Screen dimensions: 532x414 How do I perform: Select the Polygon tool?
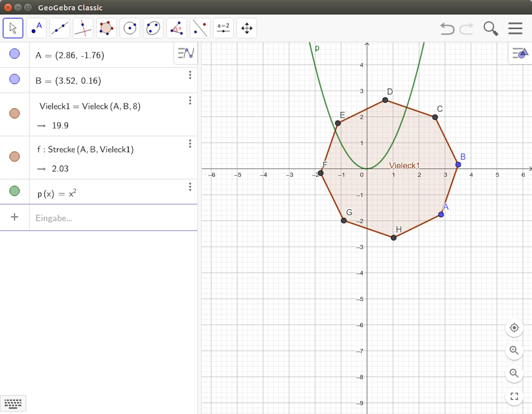click(x=107, y=28)
